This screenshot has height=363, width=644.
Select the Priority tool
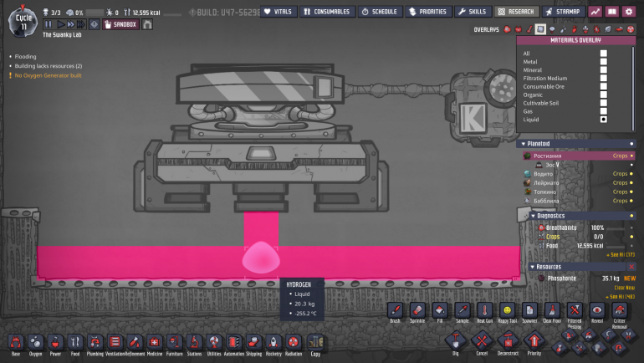[x=534, y=343]
